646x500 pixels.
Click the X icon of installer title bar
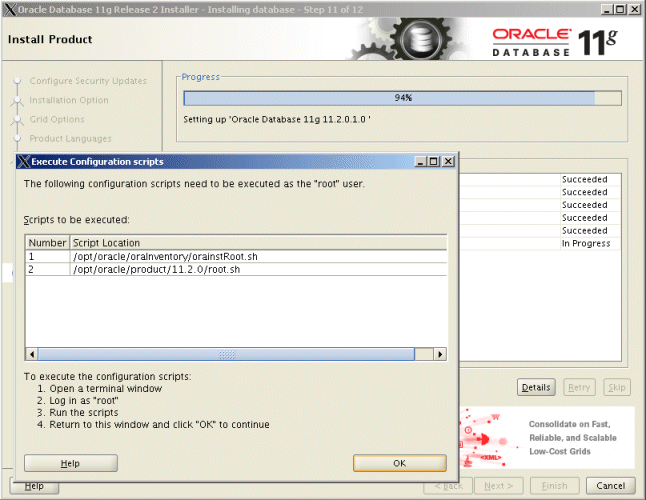pyautogui.click(x=10, y=9)
